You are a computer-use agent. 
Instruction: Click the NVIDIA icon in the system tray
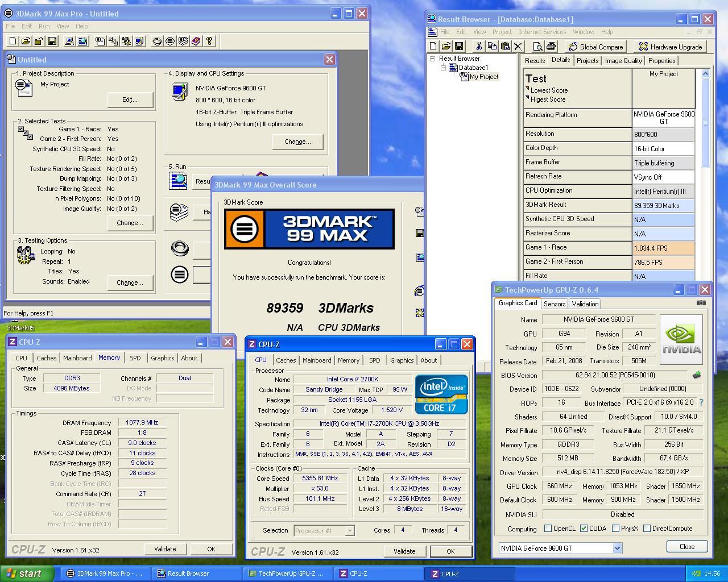(696, 574)
